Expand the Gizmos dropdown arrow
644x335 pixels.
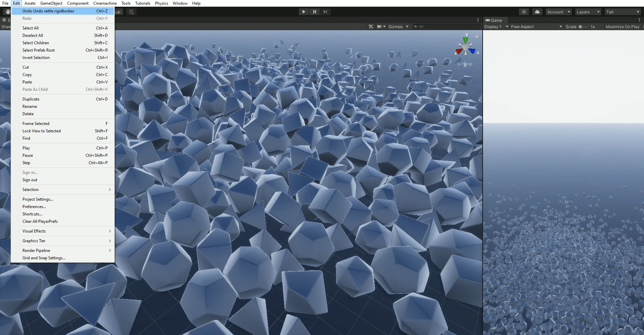coord(407,26)
